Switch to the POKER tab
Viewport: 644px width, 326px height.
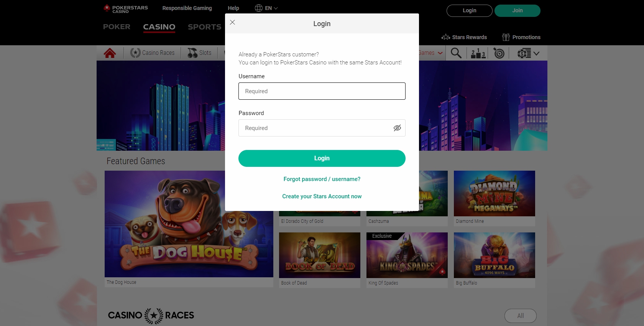(x=117, y=27)
